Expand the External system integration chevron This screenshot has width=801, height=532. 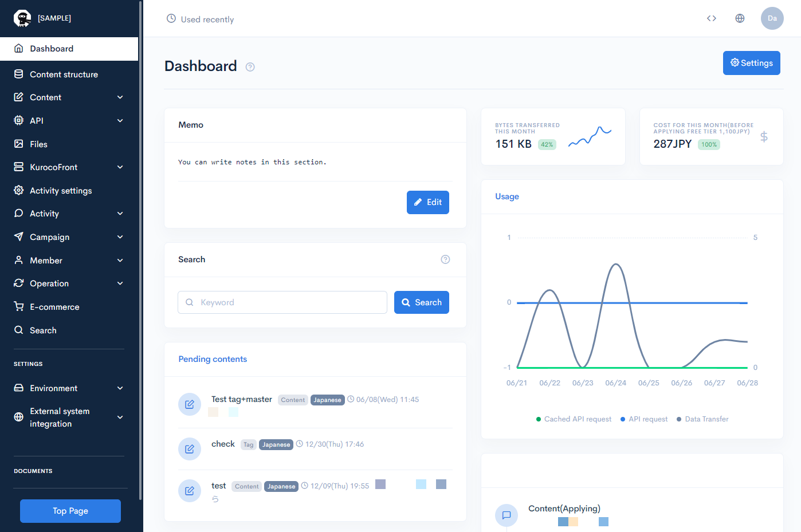point(120,417)
